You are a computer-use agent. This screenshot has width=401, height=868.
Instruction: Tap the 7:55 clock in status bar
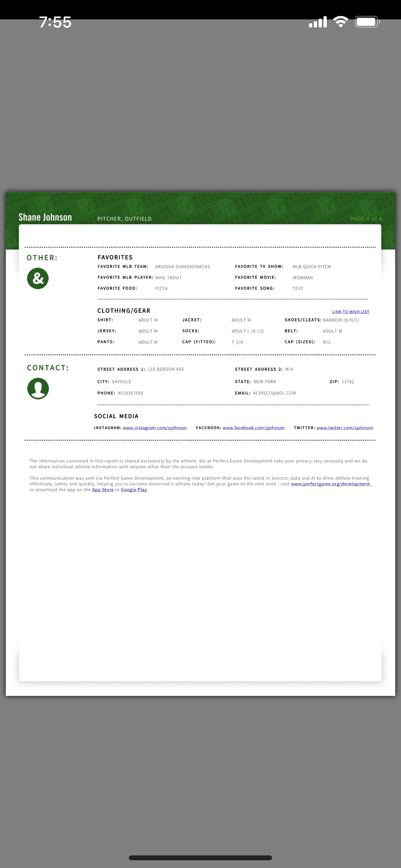(55, 22)
